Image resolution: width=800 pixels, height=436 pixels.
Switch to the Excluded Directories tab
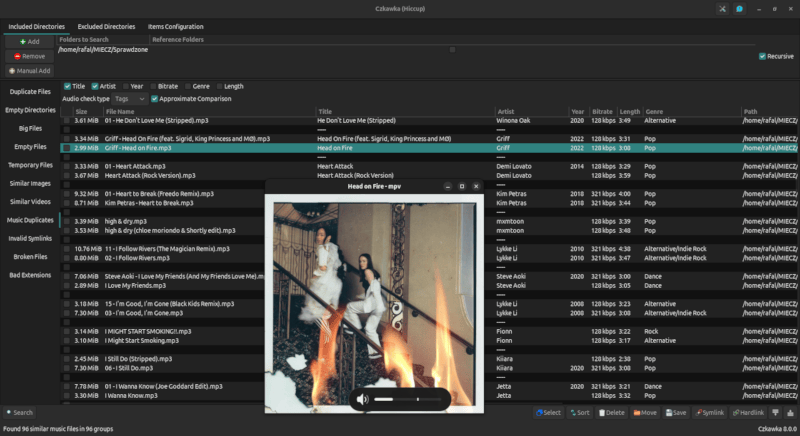coord(106,26)
